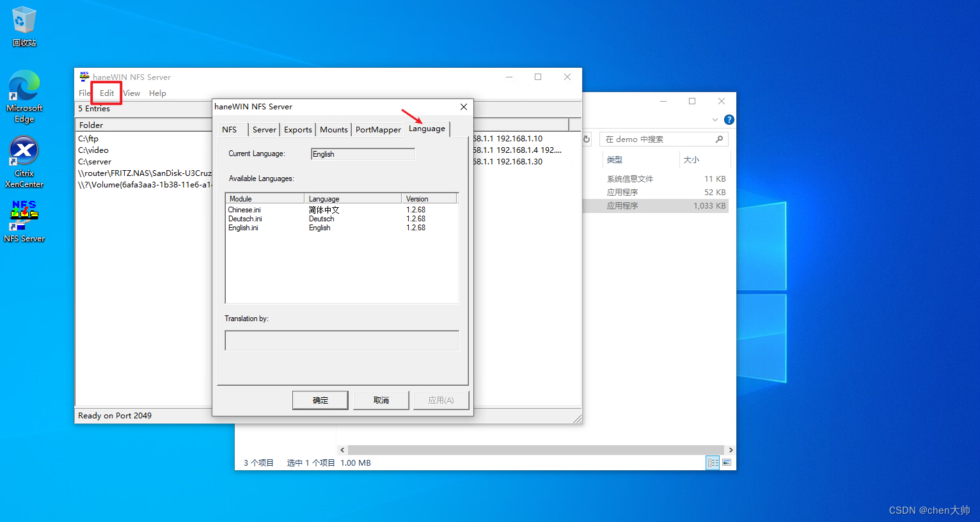Screen dimensions: 980x522
Task: Click the 简体中文 language name
Action: coord(324,210)
